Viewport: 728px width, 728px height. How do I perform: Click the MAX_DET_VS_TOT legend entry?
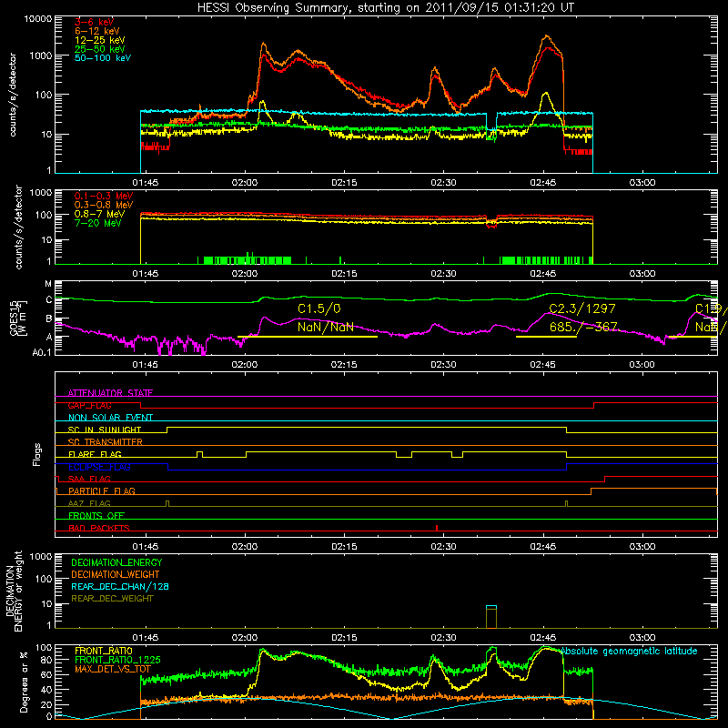(x=113, y=669)
